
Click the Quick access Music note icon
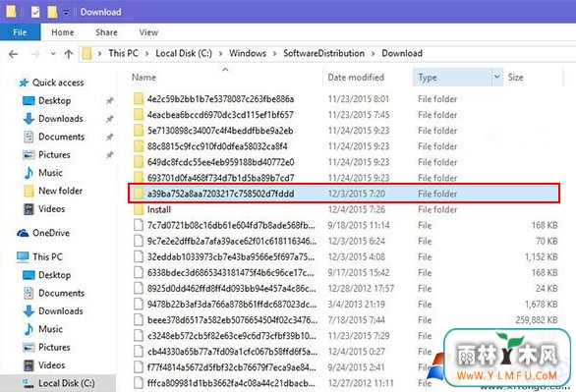point(29,173)
